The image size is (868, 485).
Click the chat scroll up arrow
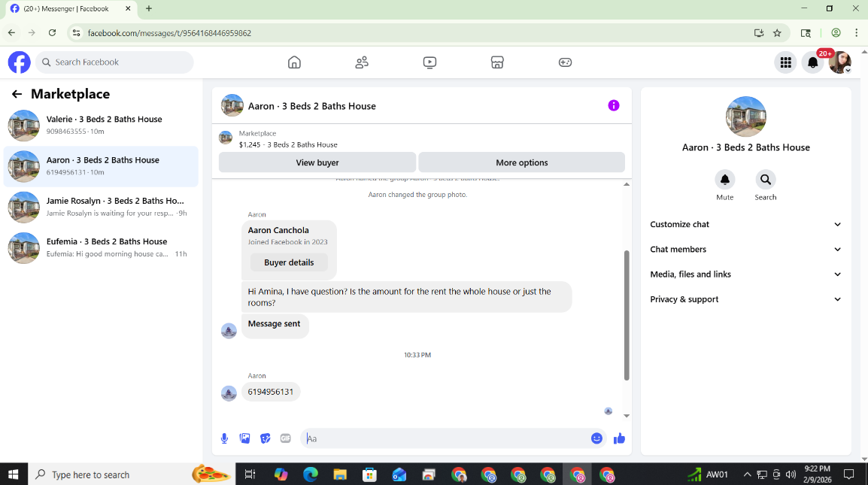point(627,184)
